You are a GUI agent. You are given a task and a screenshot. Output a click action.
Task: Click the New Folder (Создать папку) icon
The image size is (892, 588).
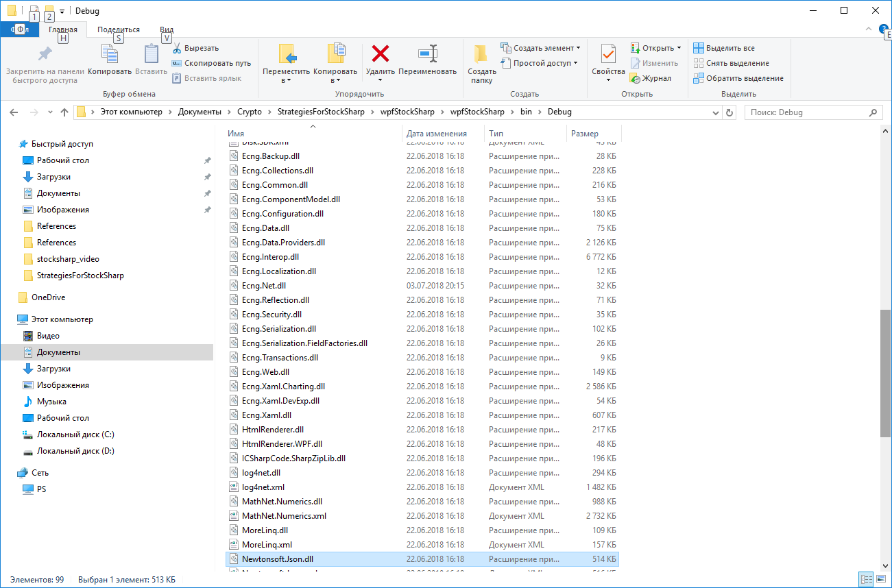pyautogui.click(x=481, y=55)
